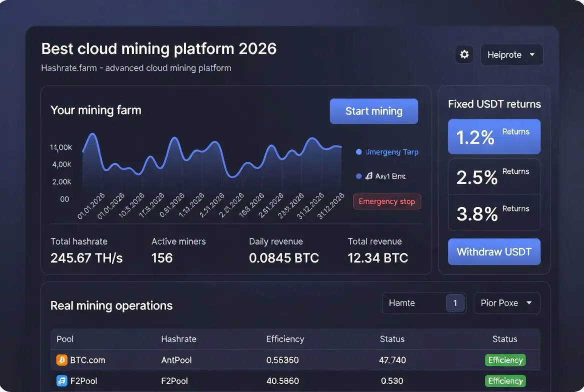The image size is (584, 392).
Task: Open the settings gear icon
Action: pyautogui.click(x=464, y=54)
